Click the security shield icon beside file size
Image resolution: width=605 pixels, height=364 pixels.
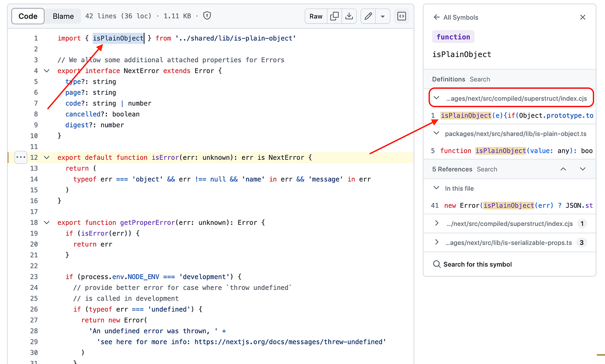point(207,16)
